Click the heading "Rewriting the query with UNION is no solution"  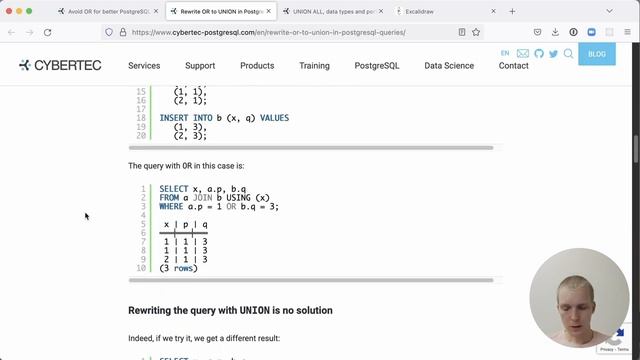click(230, 310)
